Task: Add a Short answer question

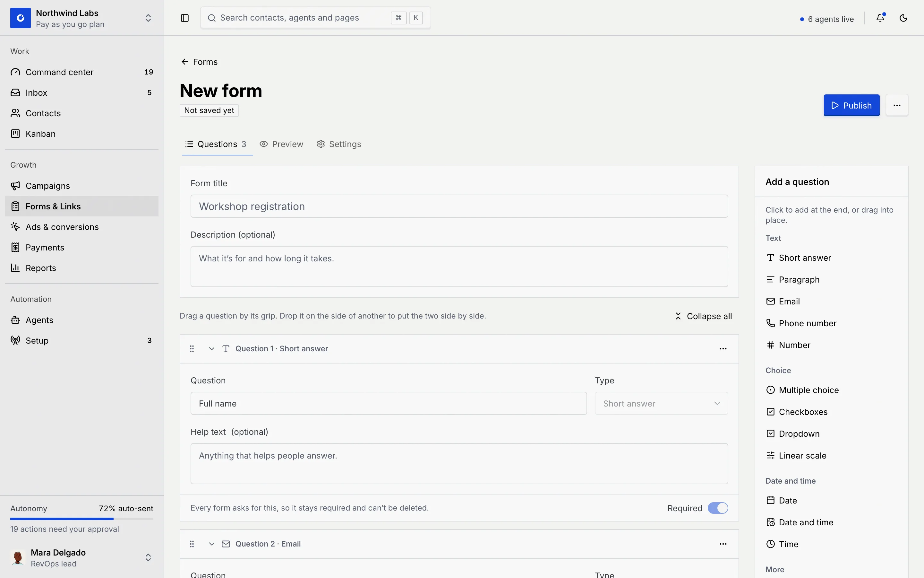Action: (831, 258)
